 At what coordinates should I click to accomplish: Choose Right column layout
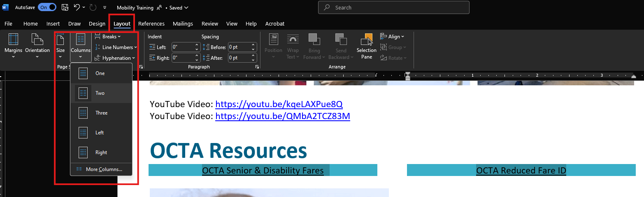(101, 152)
